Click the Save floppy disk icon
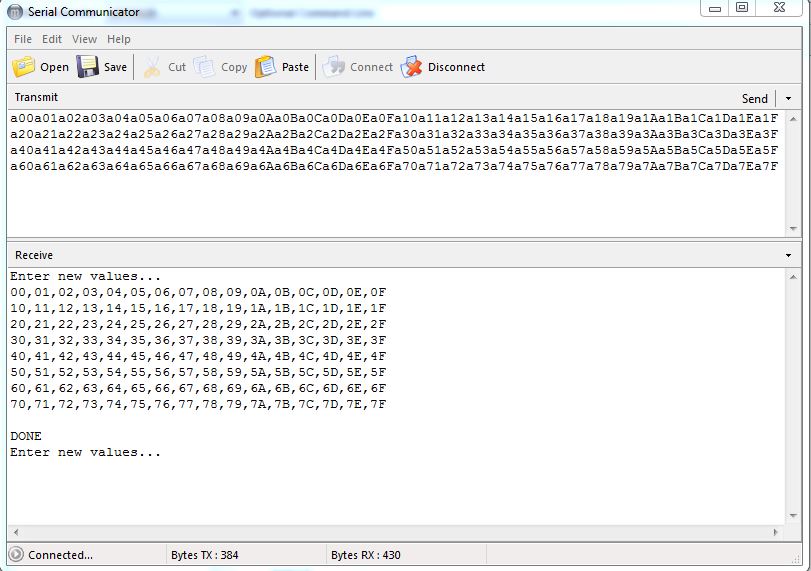Viewport: 811px width, 571px height. (88, 67)
